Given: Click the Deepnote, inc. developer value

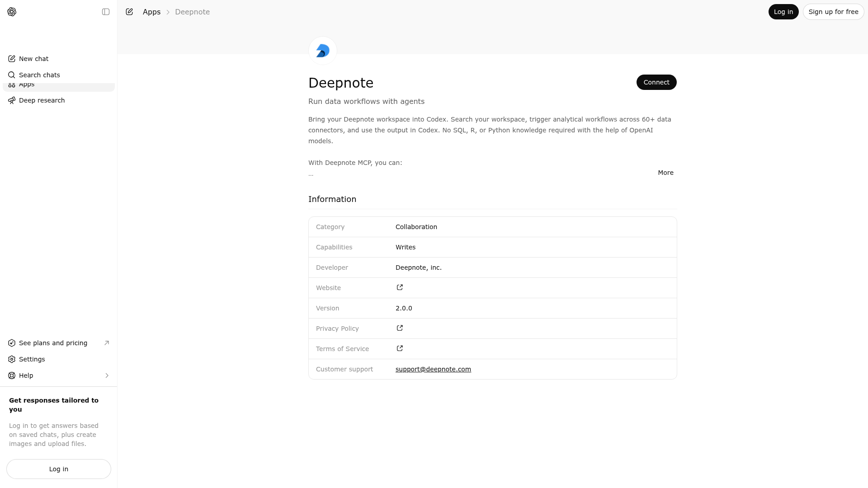Looking at the screenshot, I should [x=419, y=267].
